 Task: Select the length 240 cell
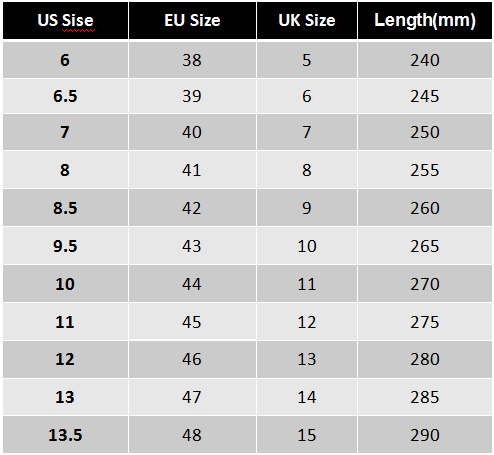(x=425, y=60)
